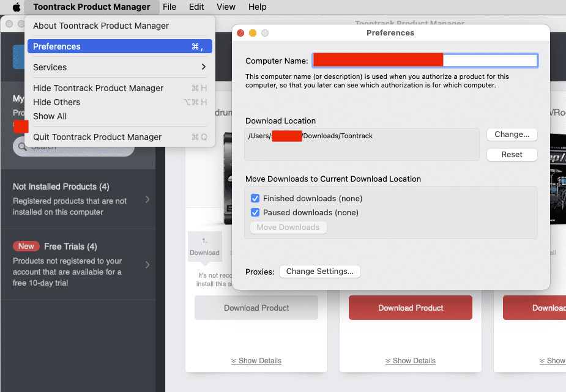This screenshot has height=392, width=566.
Task: Open Not Installed Products (4) section
Action: (x=78, y=199)
